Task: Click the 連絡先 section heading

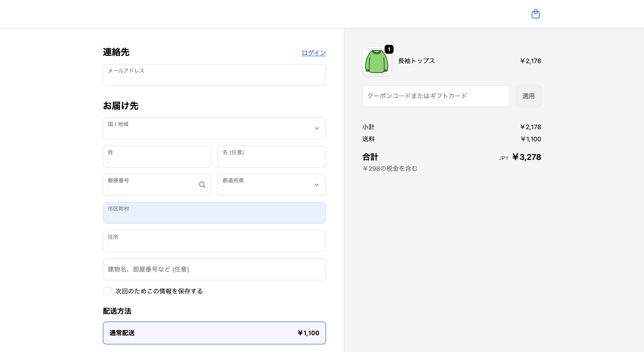Action: tap(116, 52)
